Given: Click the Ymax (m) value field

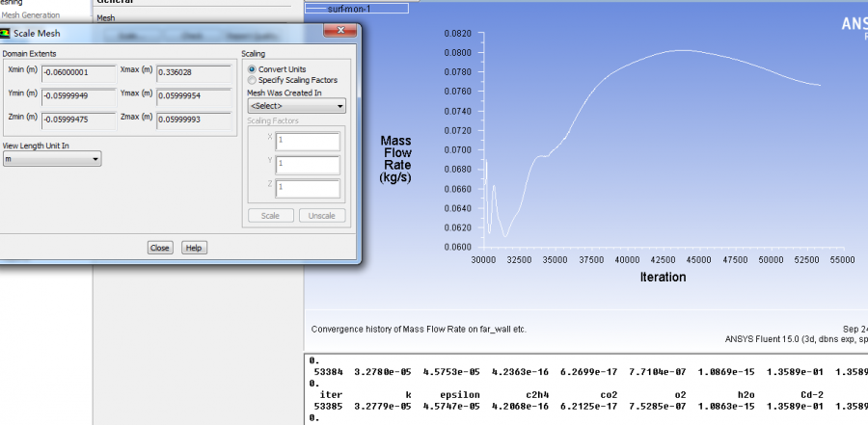Looking at the screenshot, I should point(194,96).
